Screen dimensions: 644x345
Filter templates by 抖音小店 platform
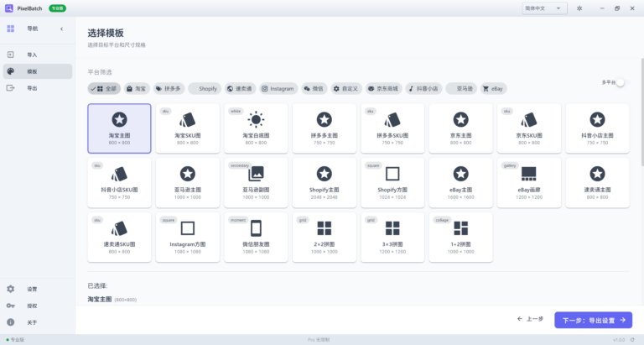click(x=423, y=88)
